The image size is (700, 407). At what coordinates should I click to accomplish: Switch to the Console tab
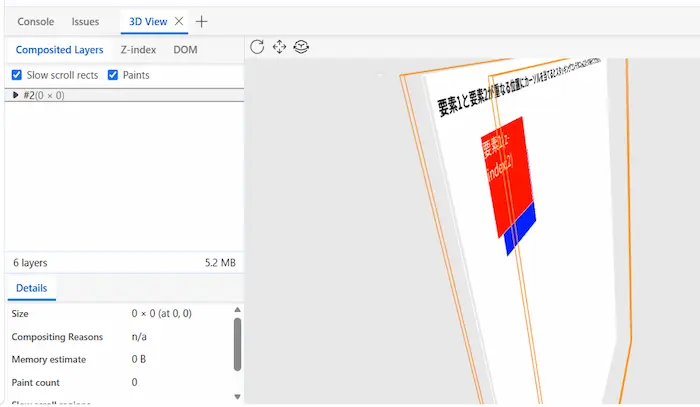pos(36,21)
